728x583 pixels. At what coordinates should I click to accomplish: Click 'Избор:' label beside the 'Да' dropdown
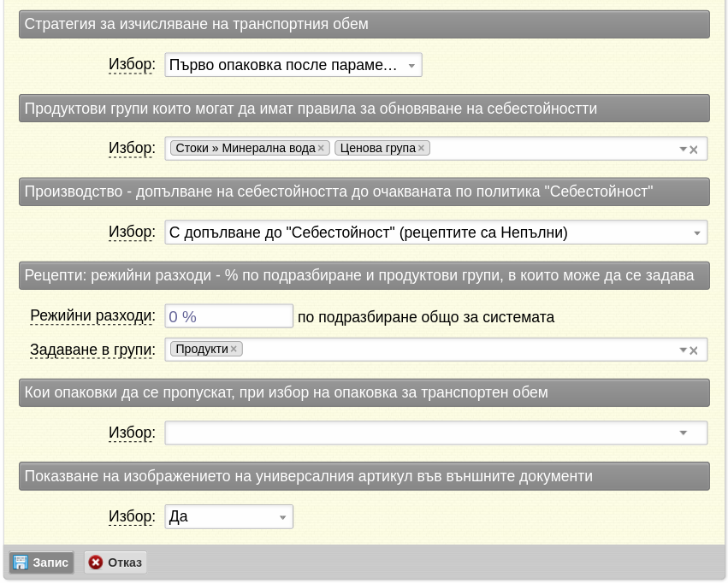(x=132, y=516)
